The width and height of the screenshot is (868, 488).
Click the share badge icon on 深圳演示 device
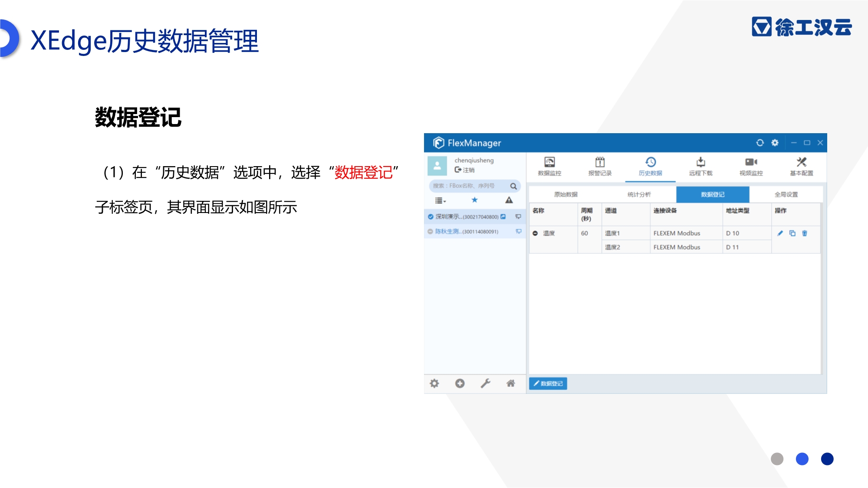[503, 216]
